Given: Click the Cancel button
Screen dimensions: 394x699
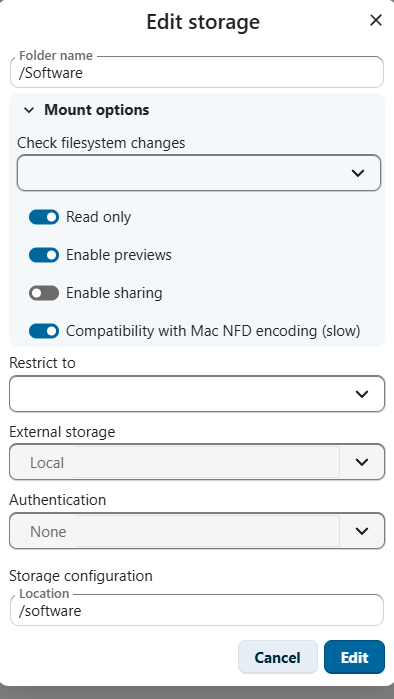Looking at the screenshot, I should click(x=277, y=657).
